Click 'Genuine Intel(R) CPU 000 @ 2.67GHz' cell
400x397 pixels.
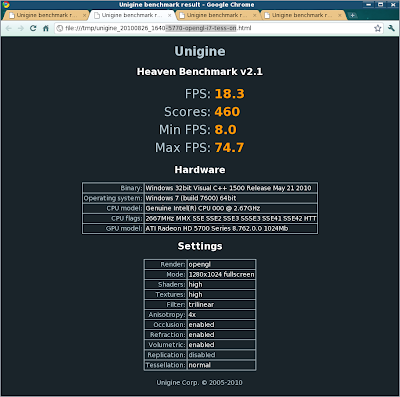click(231, 208)
